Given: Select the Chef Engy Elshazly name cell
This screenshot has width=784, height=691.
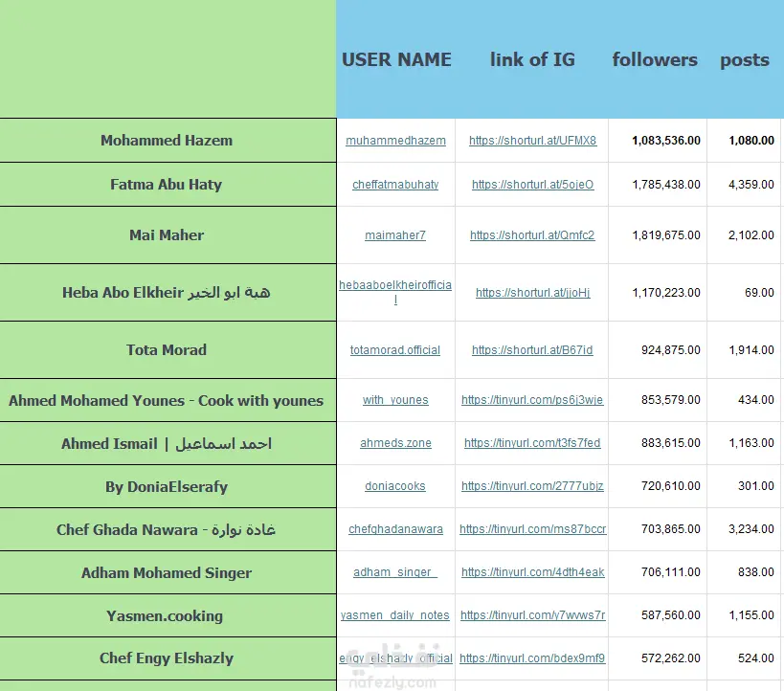Looking at the screenshot, I should (167, 658).
